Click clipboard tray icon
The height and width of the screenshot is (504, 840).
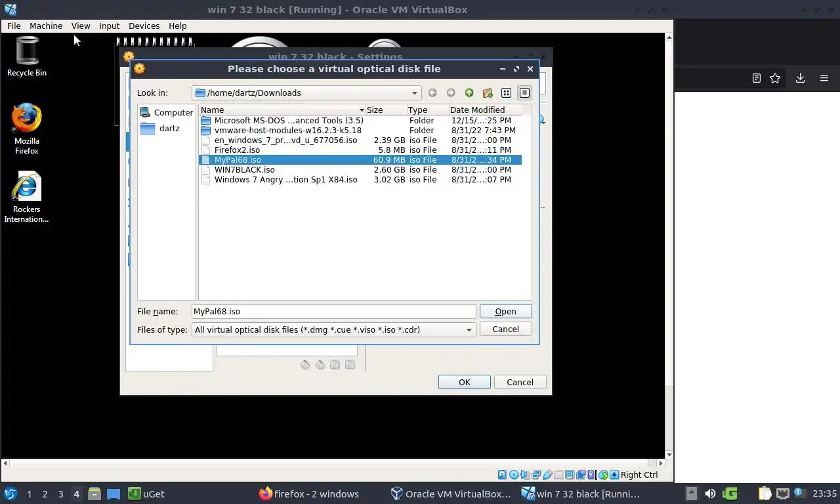tap(765, 493)
